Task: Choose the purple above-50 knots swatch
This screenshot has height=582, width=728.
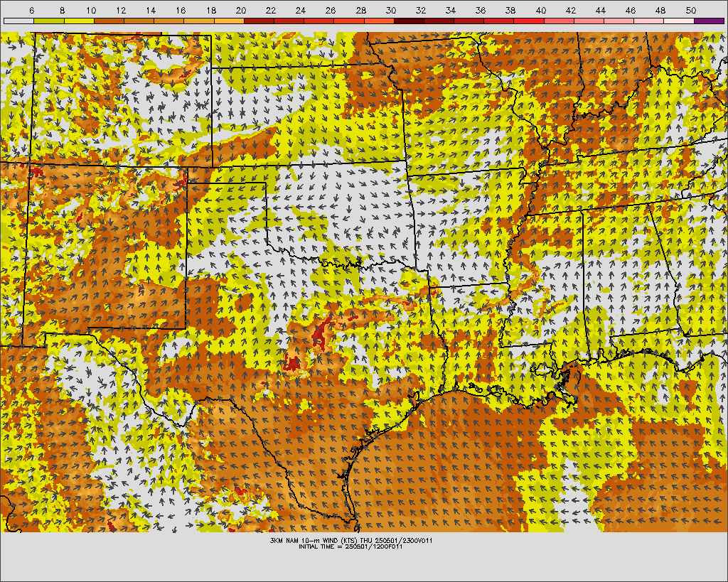Action: [x=710, y=21]
